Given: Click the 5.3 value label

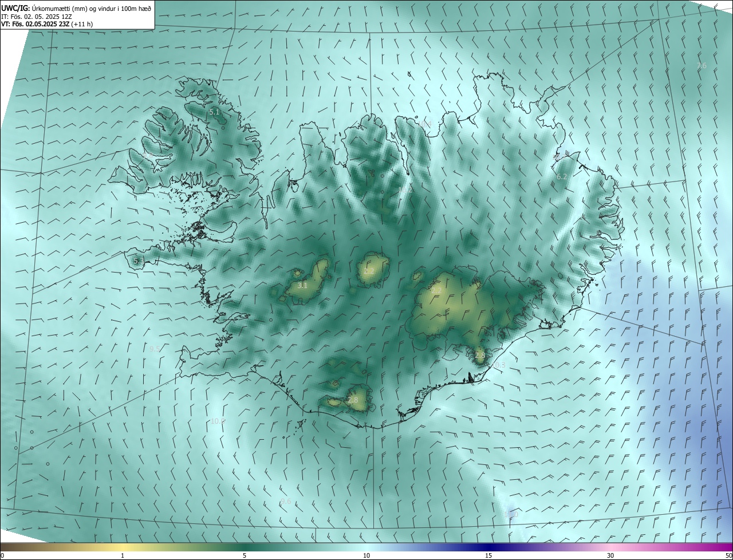Looking at the screenshot, I should click(139, 261).
